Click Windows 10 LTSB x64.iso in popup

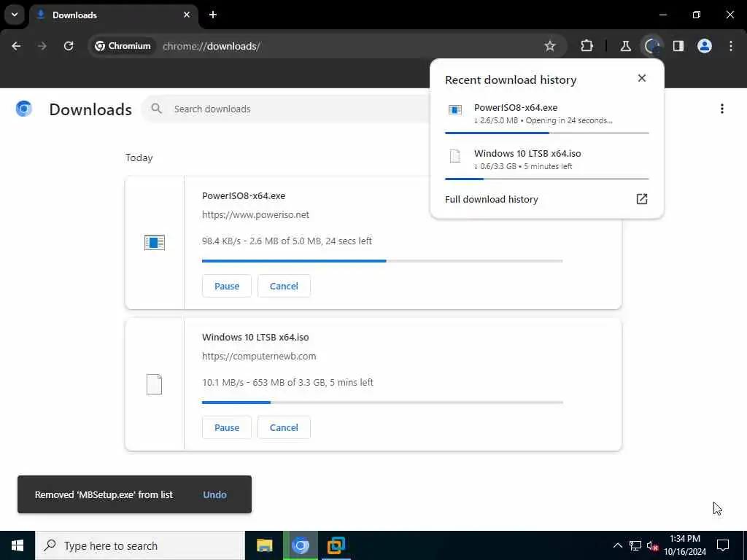click(527, 153)
